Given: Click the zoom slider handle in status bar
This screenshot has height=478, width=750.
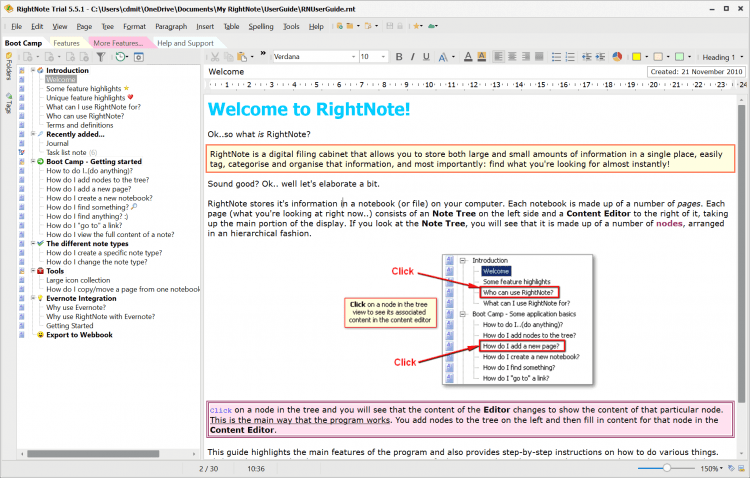Looking at the screenshot, I should click(666, 468).
